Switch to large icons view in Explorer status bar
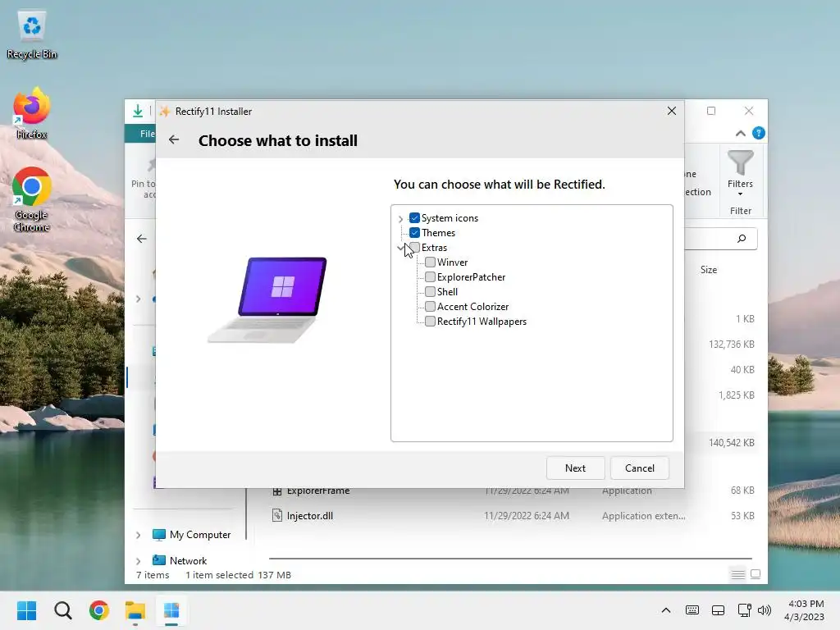 [756, 574]
